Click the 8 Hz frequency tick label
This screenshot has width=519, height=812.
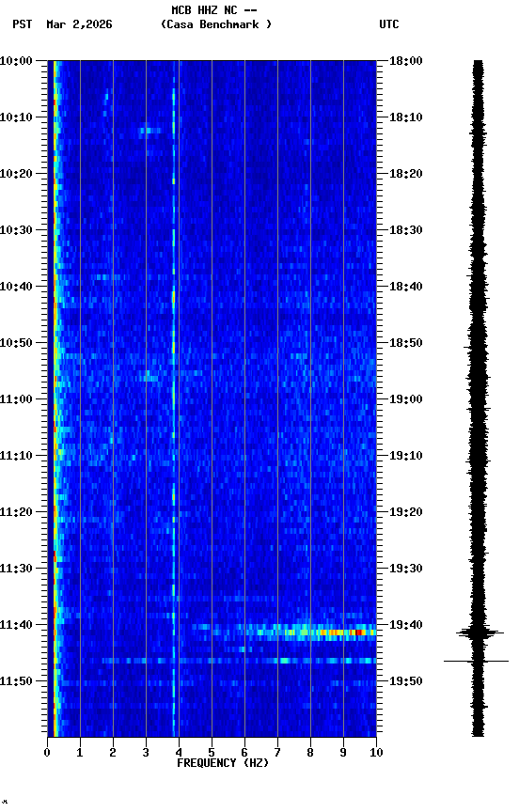[310, 753]
